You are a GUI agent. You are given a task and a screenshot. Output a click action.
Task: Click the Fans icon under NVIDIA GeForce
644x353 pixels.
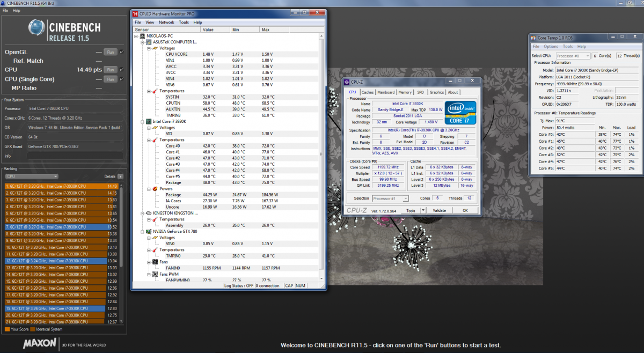[155, 262]
